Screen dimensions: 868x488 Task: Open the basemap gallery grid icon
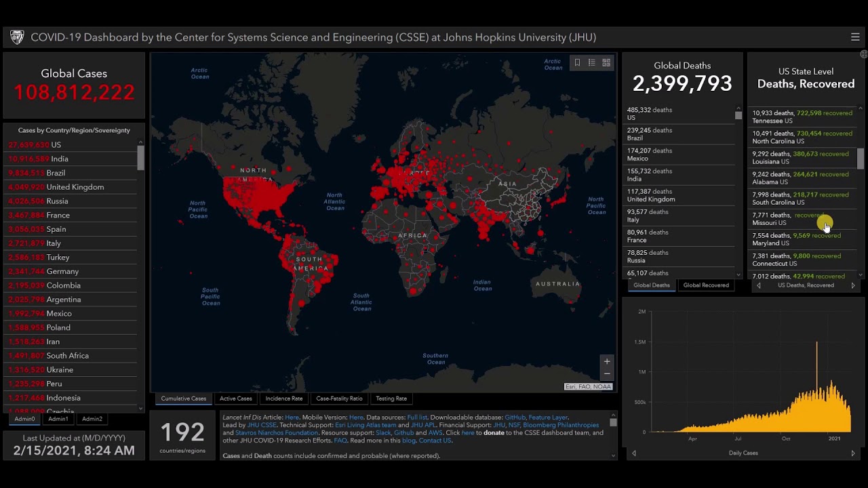[606, 62]
